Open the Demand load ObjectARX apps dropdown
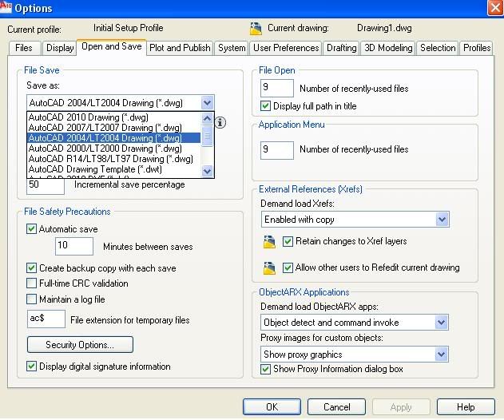504x420 pixels. tap(441, 323)
